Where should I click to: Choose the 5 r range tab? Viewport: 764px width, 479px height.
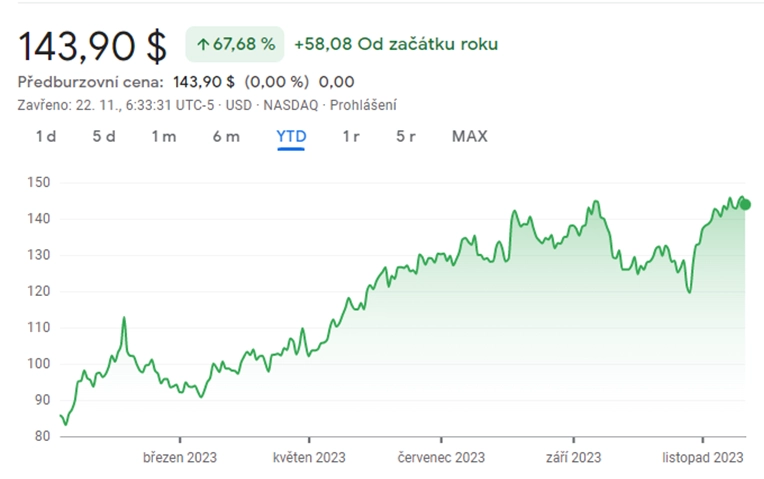pos(405,136)
